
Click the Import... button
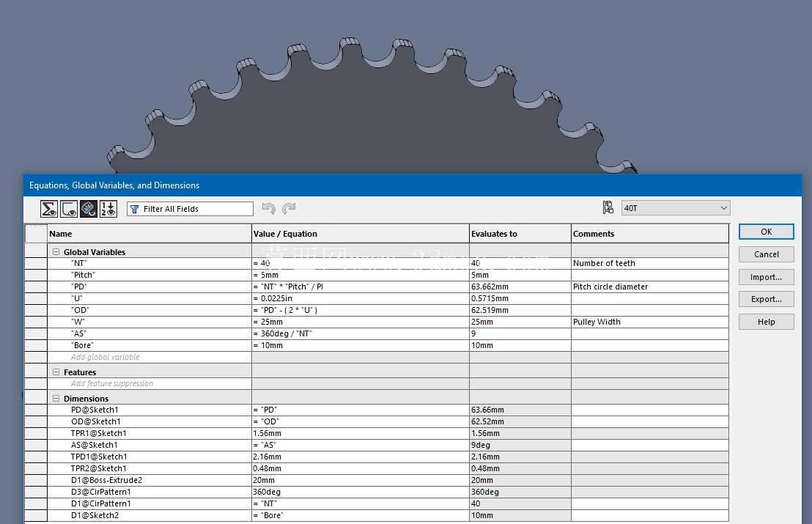766,277
